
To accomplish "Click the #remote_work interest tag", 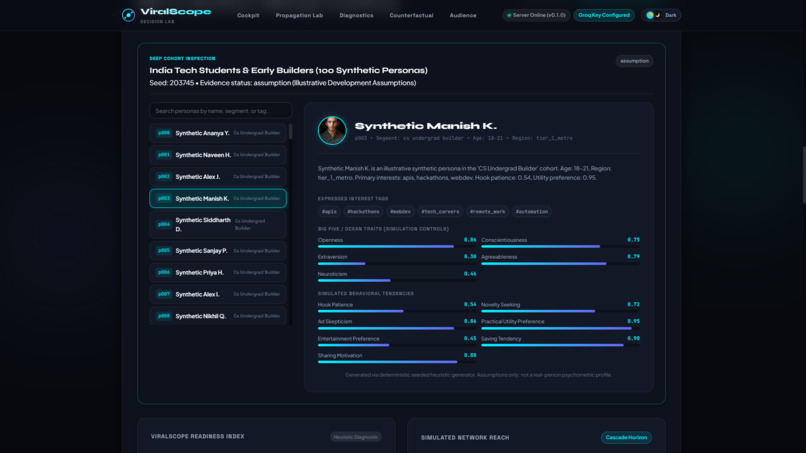I will coord(487,211).
